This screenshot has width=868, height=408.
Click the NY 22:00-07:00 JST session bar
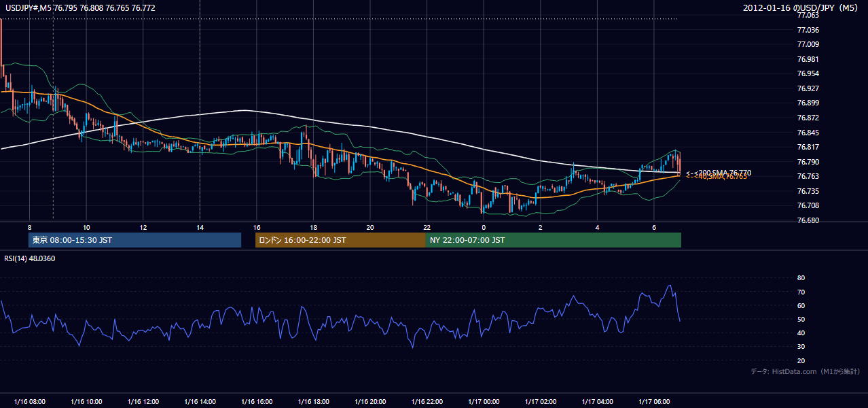tap(554, 240)
